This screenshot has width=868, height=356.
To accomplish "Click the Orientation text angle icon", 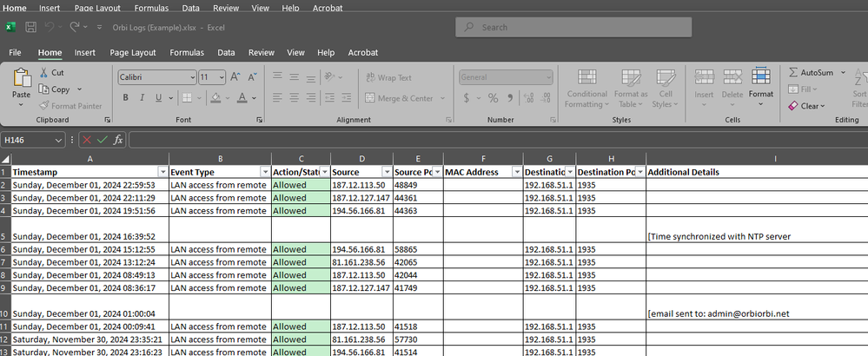I will [x=330, y=76].
